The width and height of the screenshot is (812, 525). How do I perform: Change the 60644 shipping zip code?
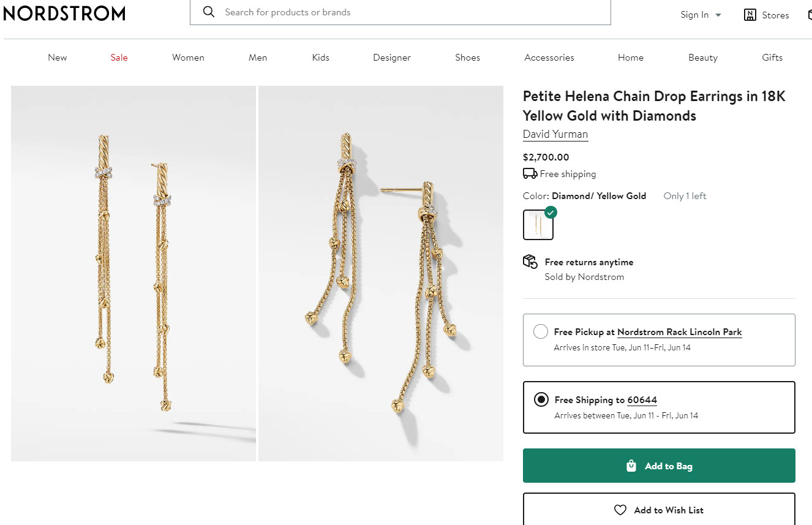pyautogui.click(x=642, y=400)
